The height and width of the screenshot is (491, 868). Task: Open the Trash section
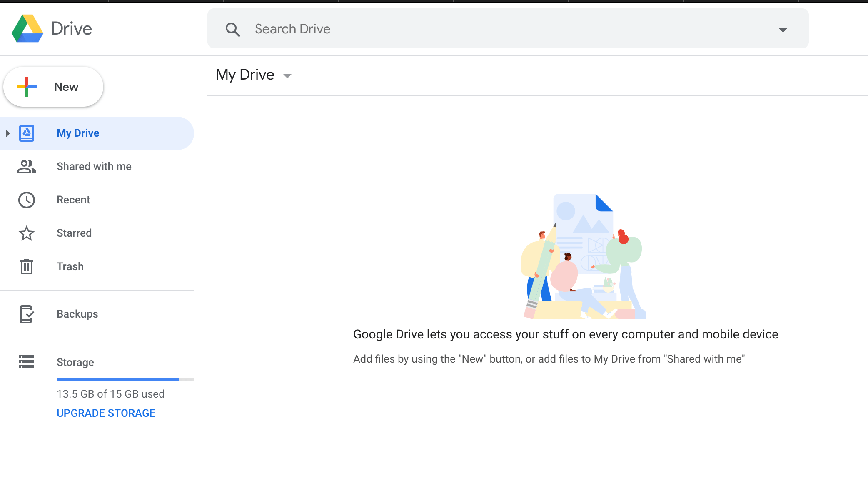coord(97,267)
